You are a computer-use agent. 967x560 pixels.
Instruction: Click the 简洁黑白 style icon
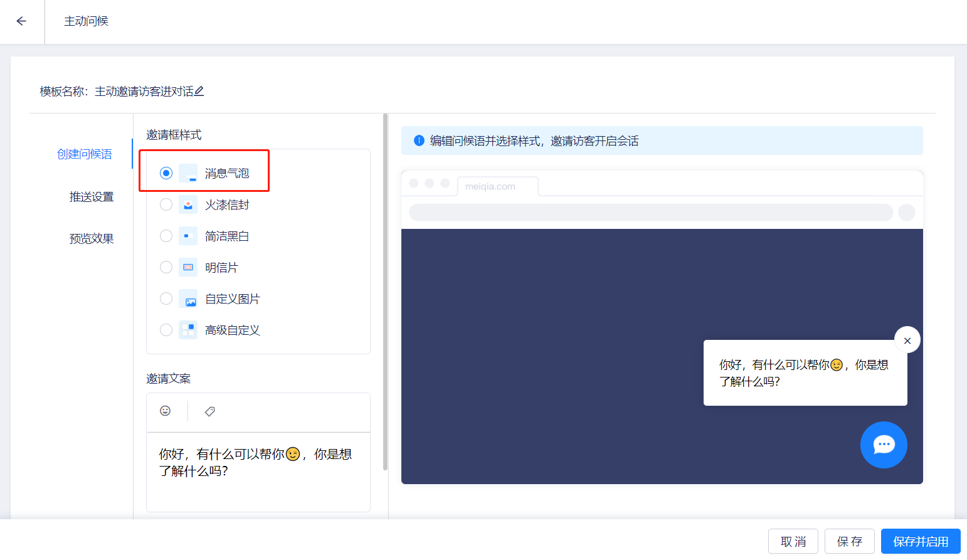point(188,236)
